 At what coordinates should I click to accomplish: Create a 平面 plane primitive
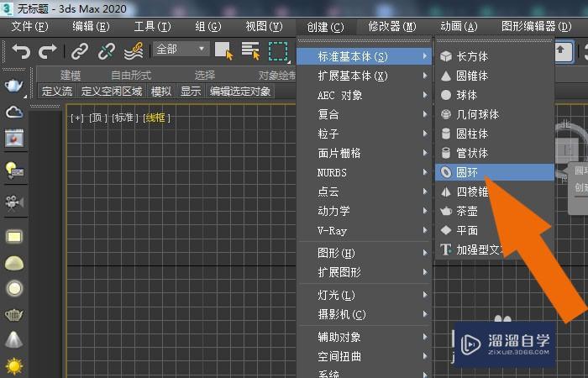(494, 230)
